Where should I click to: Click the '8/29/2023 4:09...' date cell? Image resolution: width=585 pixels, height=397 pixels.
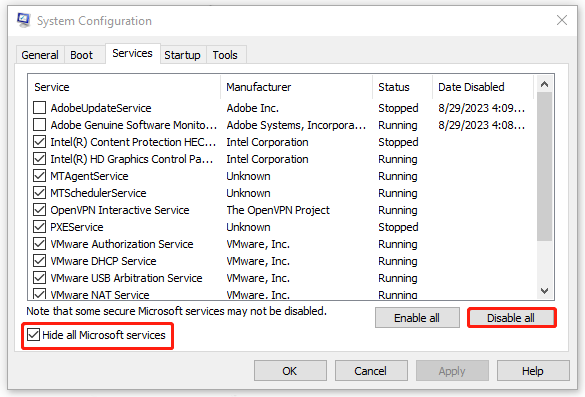coord(482,108)
